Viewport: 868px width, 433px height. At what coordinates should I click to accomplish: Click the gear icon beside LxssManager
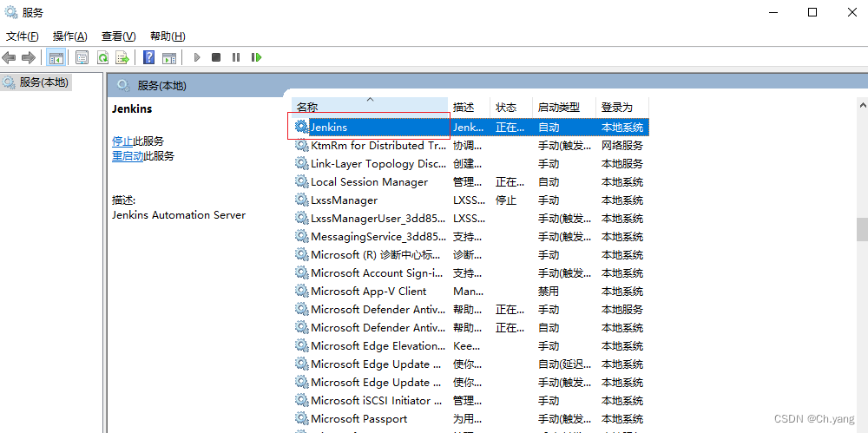[302, 200]
